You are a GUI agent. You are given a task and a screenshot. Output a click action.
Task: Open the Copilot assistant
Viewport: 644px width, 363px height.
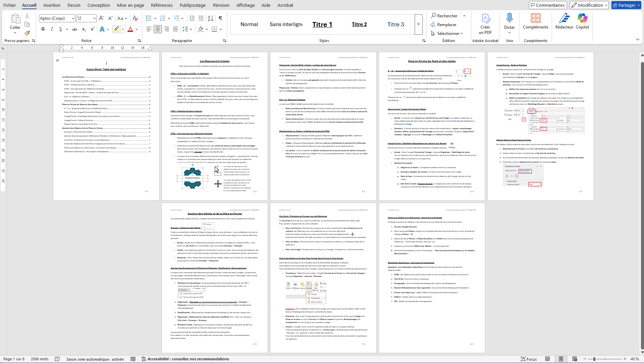click(582, 21)
